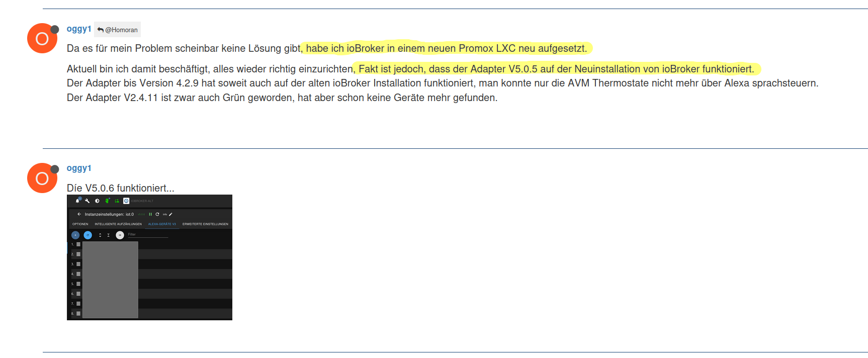Click green head expert-mode icon in screenshot
The height and width of the screenshot is (358, 868).
pyautogui.click(x=107, y=201)
